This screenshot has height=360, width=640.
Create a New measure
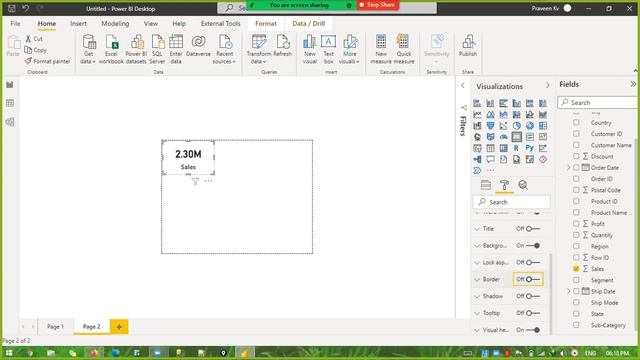[x=381, y=49]
